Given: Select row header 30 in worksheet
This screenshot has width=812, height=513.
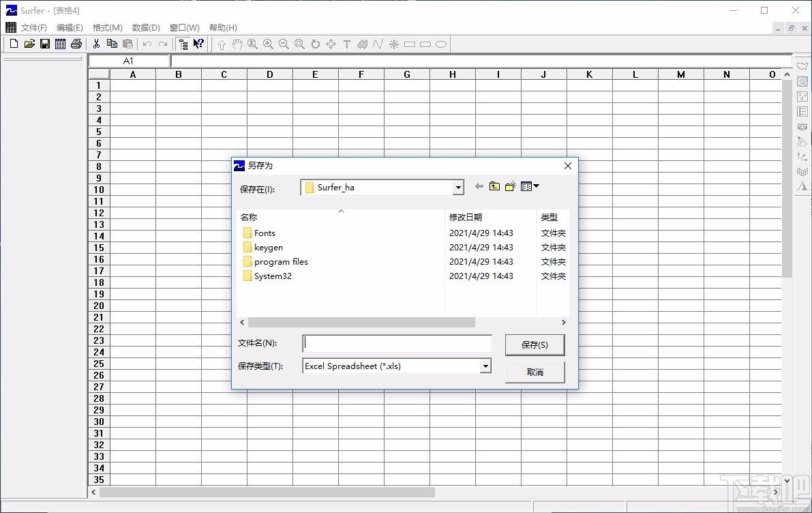Looking at the screenshot, I should pos(99,422).
